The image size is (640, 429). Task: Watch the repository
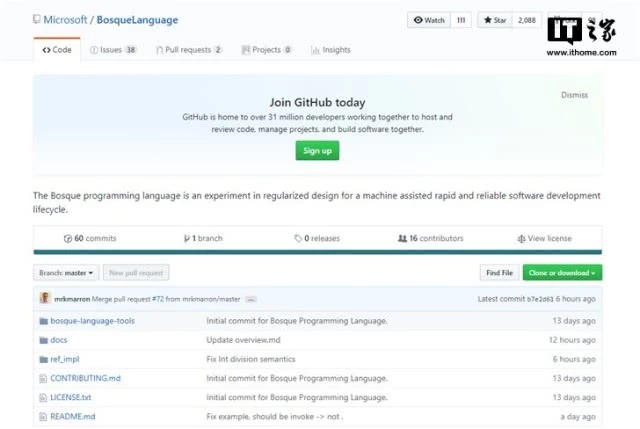(x=428, y=20)
